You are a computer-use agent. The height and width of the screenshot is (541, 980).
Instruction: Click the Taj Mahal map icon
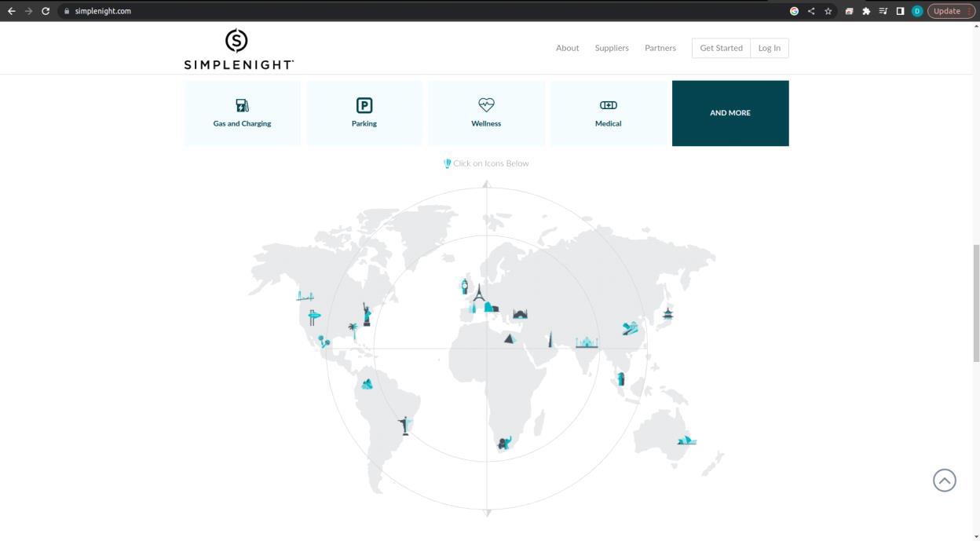(587, 342)
